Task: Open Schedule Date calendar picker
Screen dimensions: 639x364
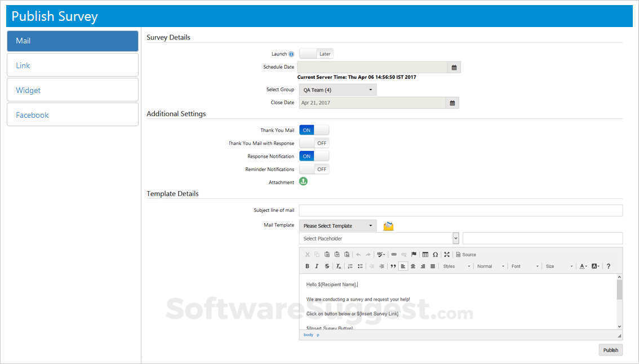Action: [x=454, y=67]
